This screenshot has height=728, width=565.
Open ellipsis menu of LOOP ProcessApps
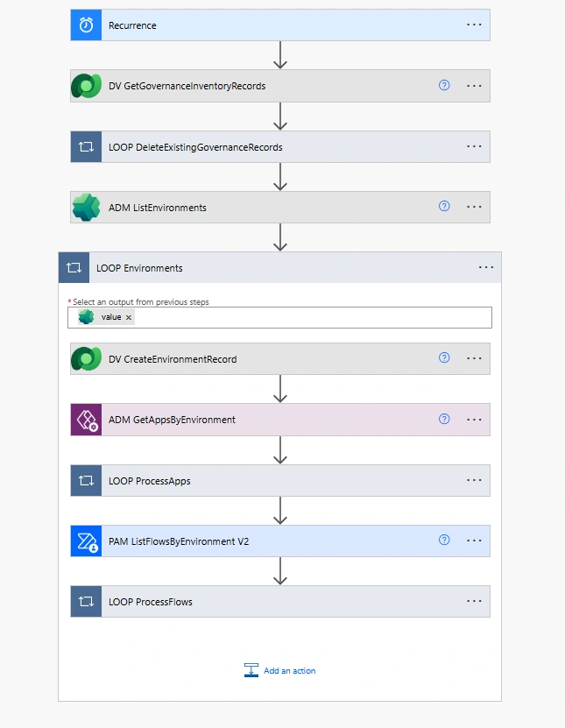[474, 480]
